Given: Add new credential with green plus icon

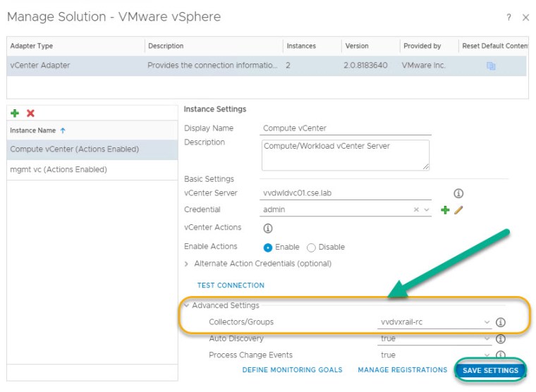Looking at the screenshot, I should pos(445,210).
